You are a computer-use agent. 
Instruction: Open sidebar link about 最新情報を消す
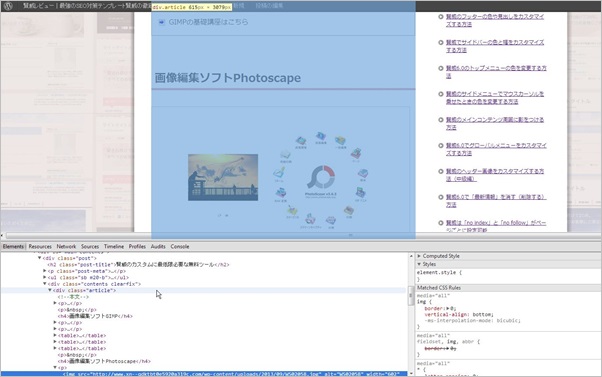(496, 200)
